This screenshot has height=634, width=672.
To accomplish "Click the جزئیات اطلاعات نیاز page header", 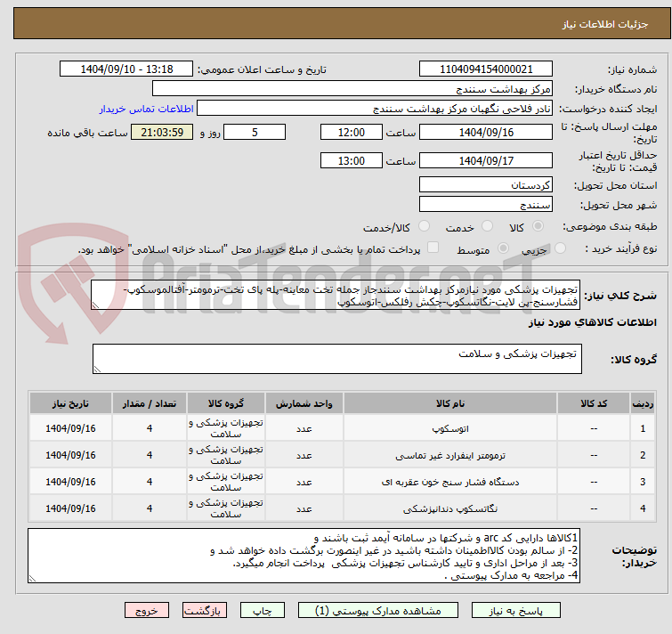I will point(604,24).
